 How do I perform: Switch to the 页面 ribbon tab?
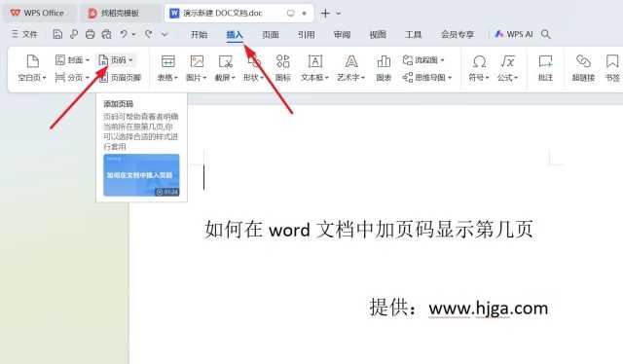(271, 35)
